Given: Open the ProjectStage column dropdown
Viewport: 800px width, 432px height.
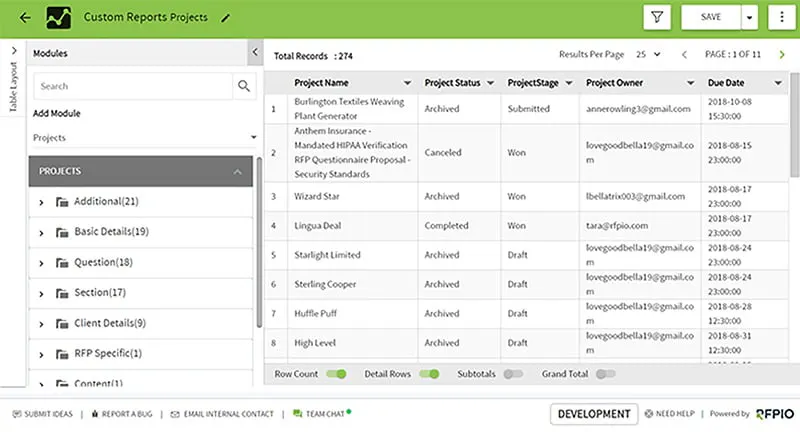Looking at the screenshot, I should click(x=569, y=83).
